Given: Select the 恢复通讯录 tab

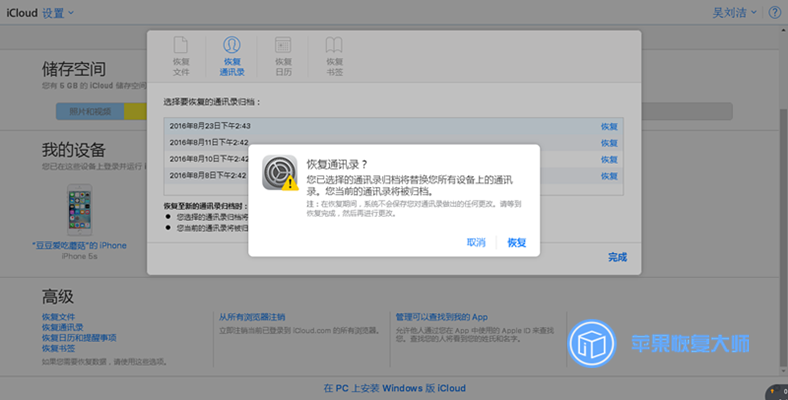Looking at the screenshot, I should tap(232, 56).
